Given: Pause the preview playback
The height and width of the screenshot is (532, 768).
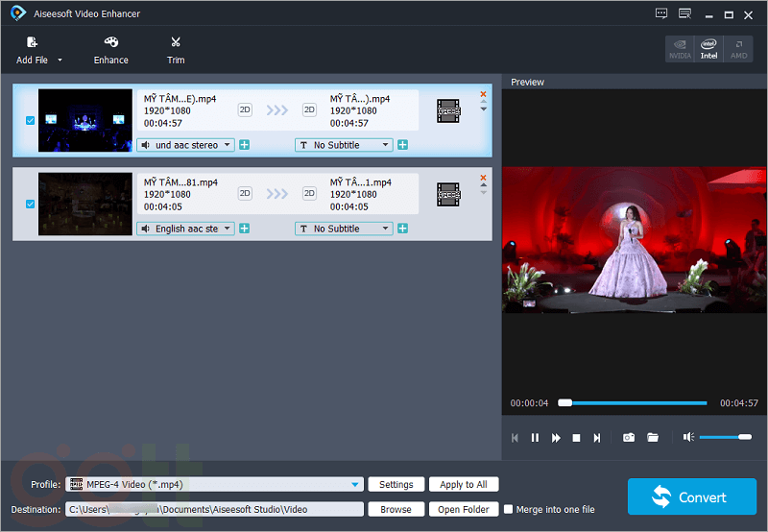Looking at the screenshot, I should (x=536, y=438).
